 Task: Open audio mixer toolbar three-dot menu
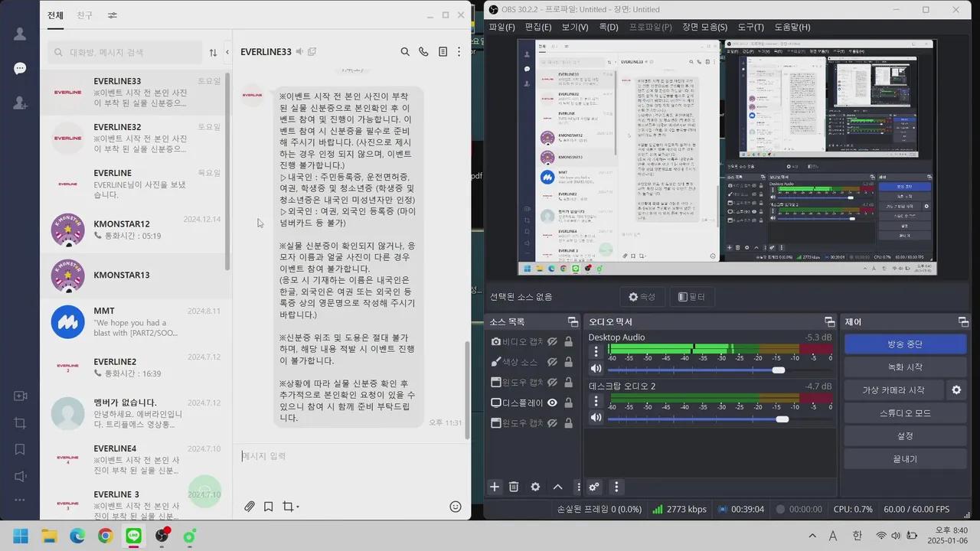coord(616,487)
